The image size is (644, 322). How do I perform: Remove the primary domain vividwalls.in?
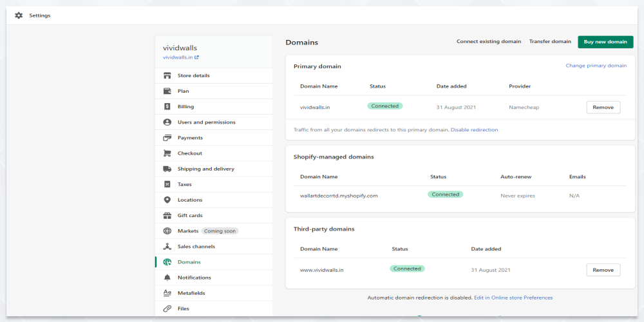pos(603,107)
